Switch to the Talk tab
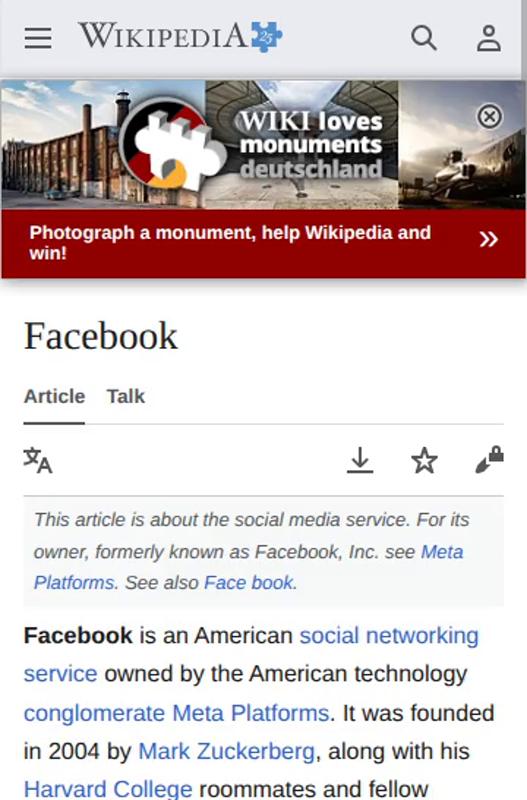The image size is (527, 800). (126, 396)
